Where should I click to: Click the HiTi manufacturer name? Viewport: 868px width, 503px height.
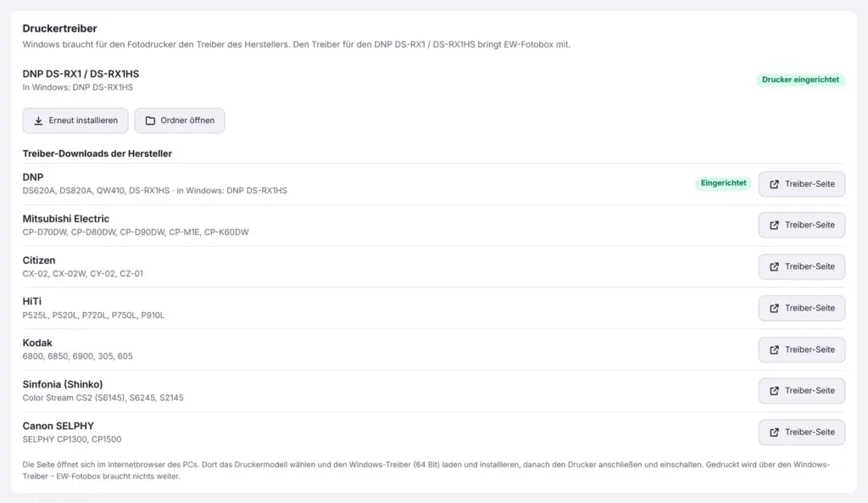32,301
